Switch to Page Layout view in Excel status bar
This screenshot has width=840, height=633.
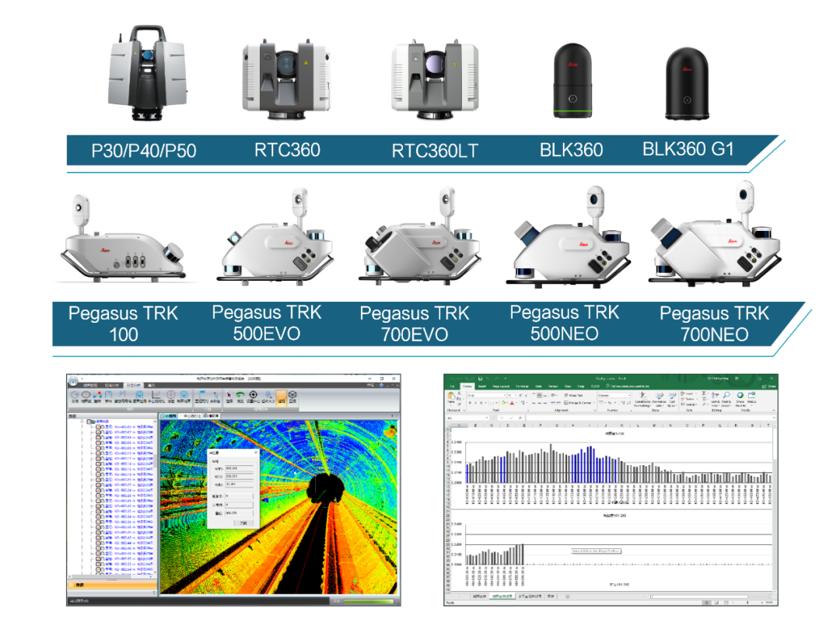click(716, 603)
